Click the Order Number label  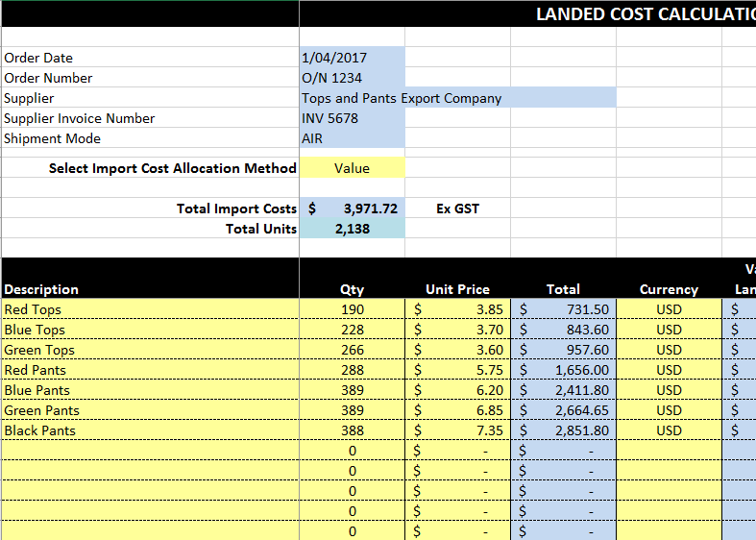(x=48, y=78)
